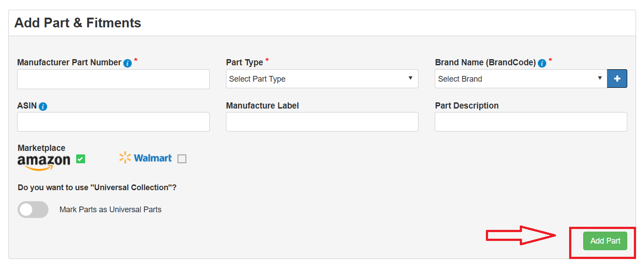
Task: Enable Mark Parts as Universal Parts toggle
Action: 33,210
